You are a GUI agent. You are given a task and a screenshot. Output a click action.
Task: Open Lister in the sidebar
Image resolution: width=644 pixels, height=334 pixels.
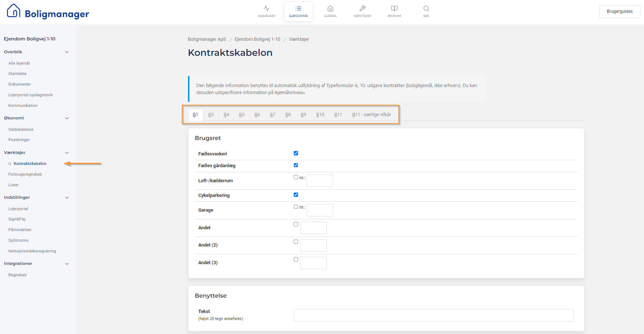coord(14,185)
